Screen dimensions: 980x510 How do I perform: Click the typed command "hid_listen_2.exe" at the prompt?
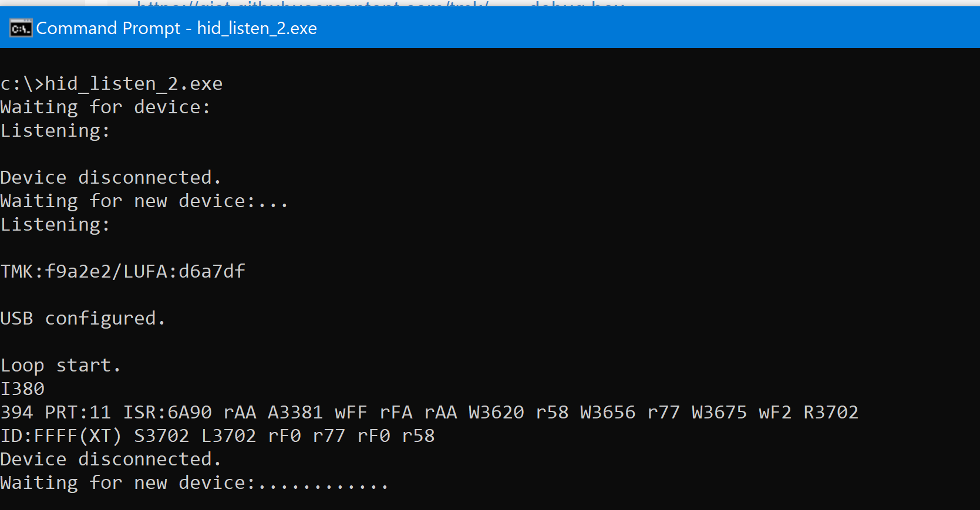[x=134, y=84]
